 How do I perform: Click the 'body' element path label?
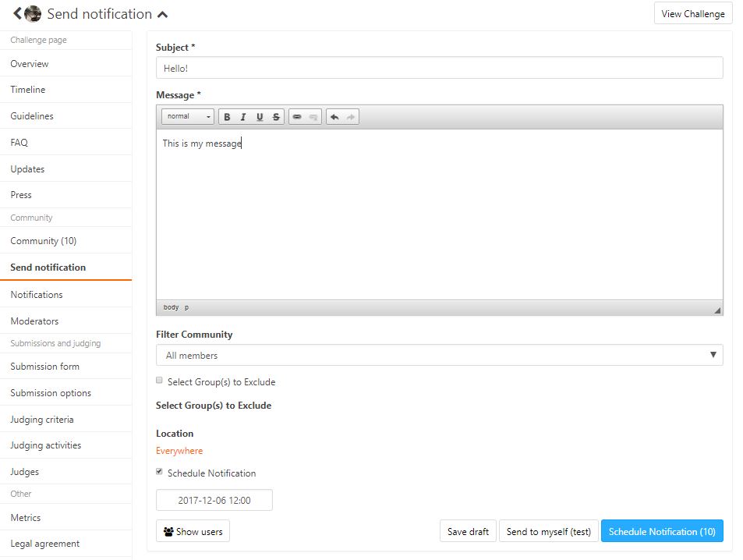click(171, 307)
